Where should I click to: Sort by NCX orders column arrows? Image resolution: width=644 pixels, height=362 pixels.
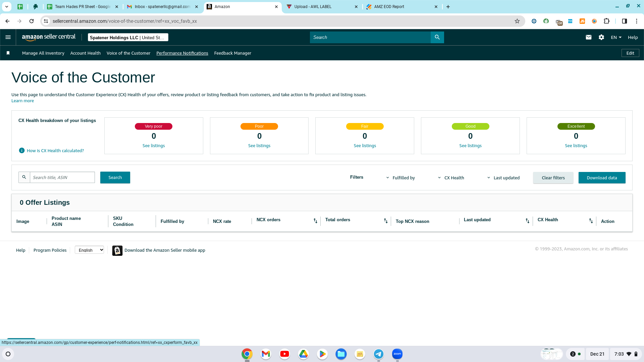(315, 221)
